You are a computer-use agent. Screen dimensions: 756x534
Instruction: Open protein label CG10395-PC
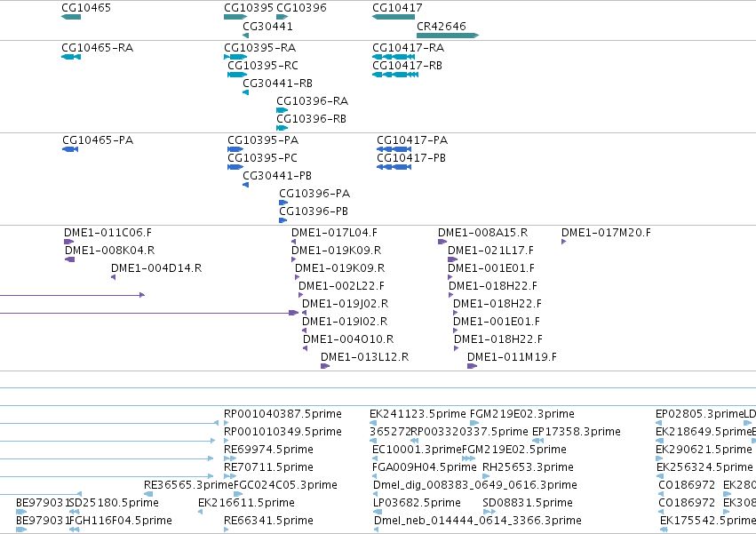pos(262,158)
